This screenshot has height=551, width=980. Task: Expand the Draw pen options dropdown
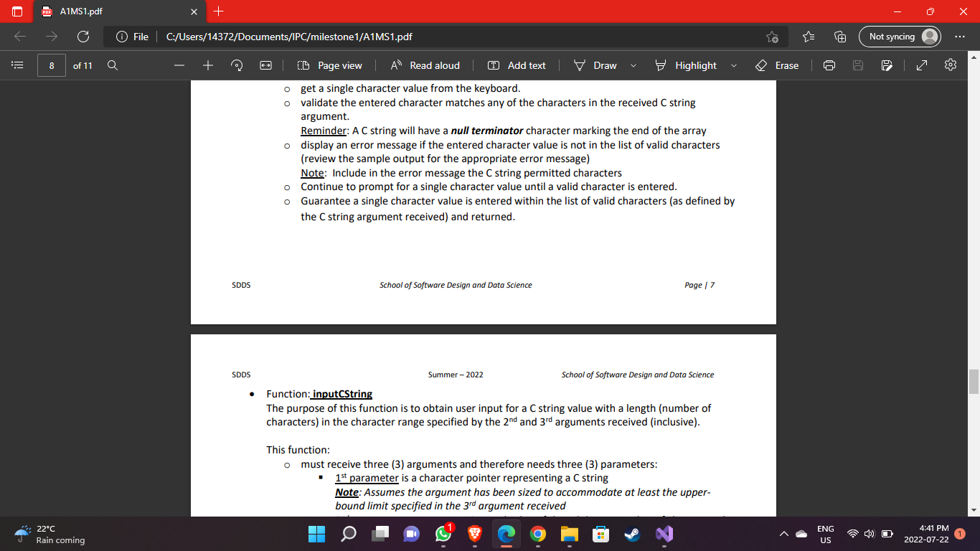[x=634, y=65]
